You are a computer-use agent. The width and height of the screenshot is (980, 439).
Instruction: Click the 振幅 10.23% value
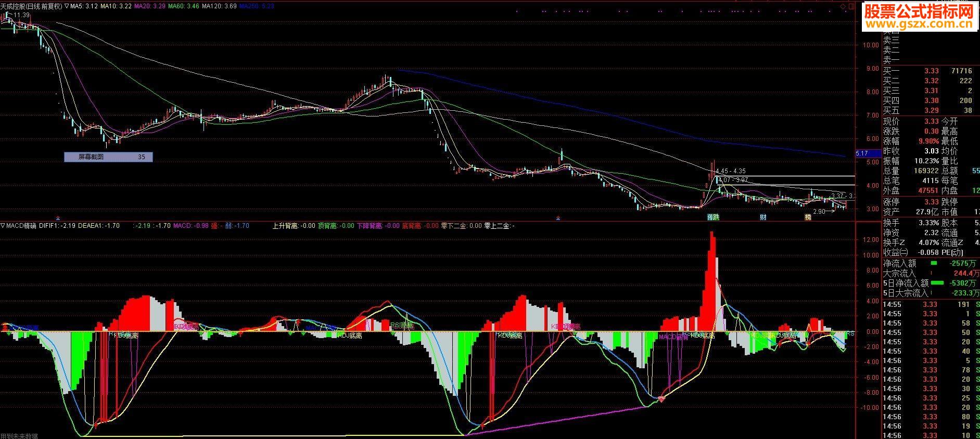coord(927,161)
